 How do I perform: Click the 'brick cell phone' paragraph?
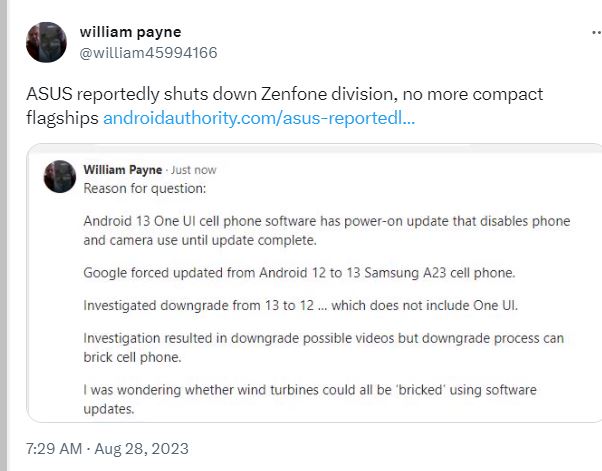(x=324, y=348)
